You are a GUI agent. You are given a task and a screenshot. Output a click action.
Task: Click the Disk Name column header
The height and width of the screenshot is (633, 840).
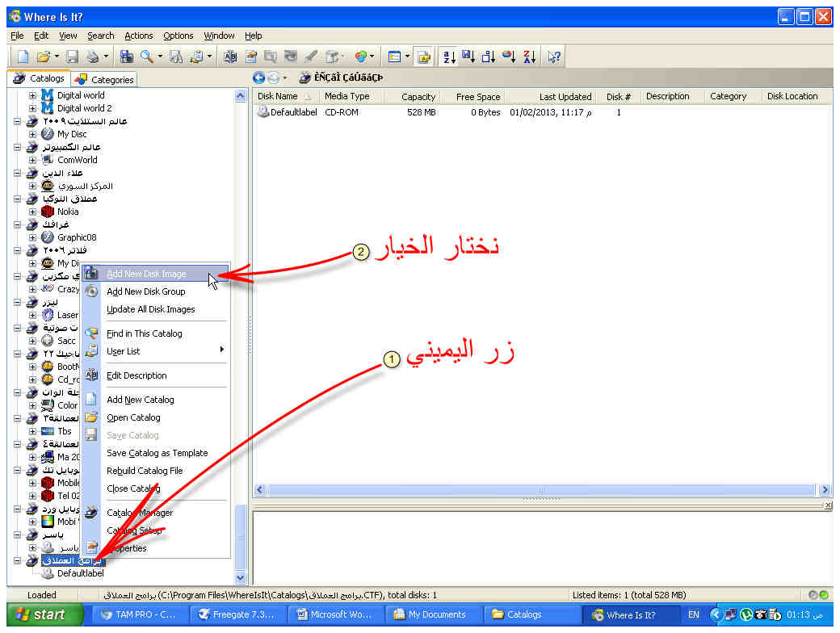click(279, 96)
